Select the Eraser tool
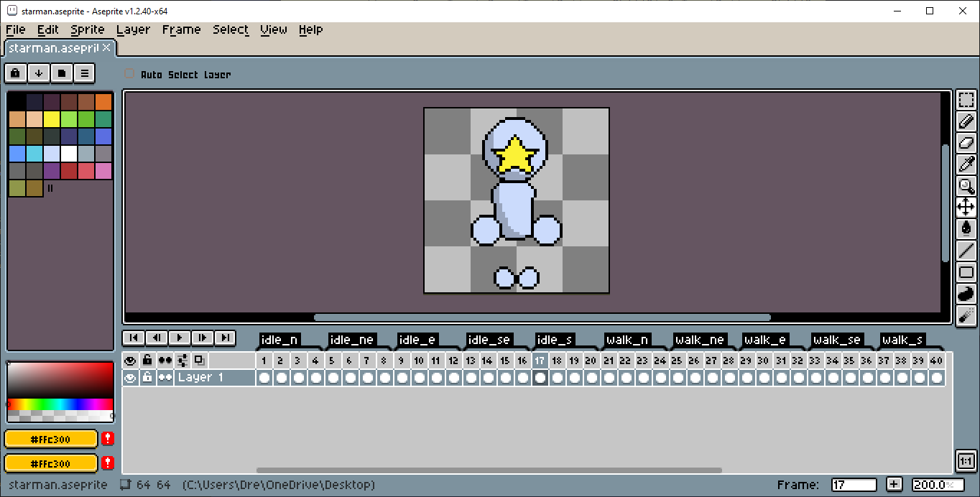The height and width of the screenshot is (497, 980). [966, 143]
